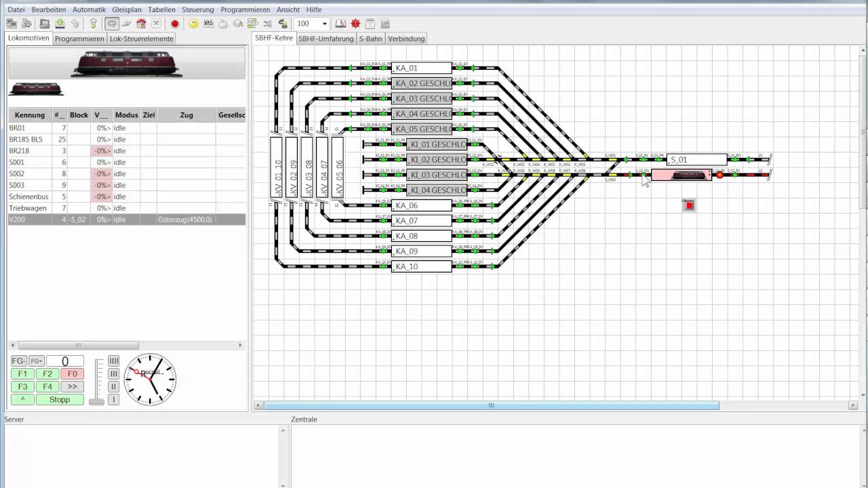Select the V200 locomotive row
The height and width of the screenshot is (488, 868).
[126, 220]
